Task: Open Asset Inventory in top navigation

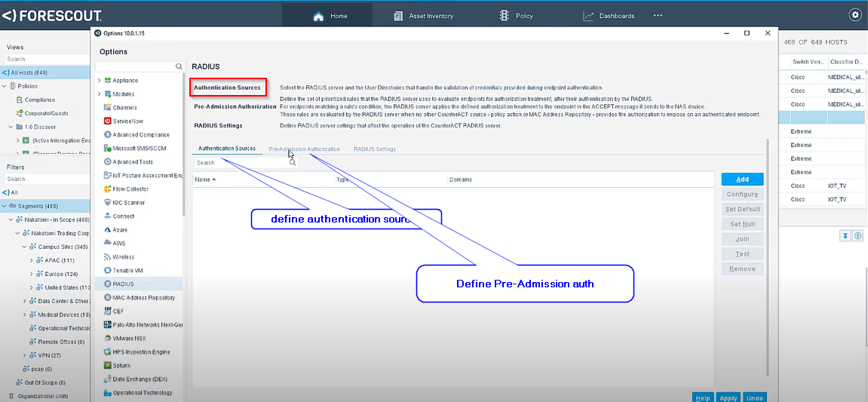Action: [x=424, y=16]
